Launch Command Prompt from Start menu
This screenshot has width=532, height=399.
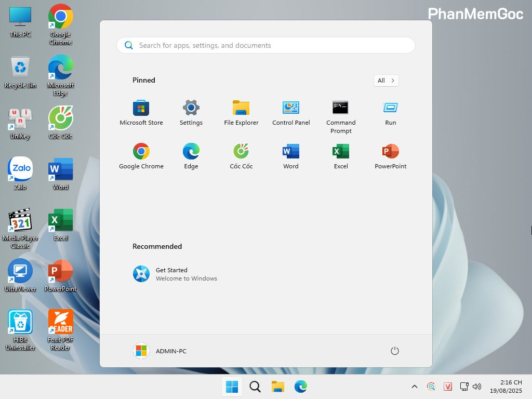point(341,117)
